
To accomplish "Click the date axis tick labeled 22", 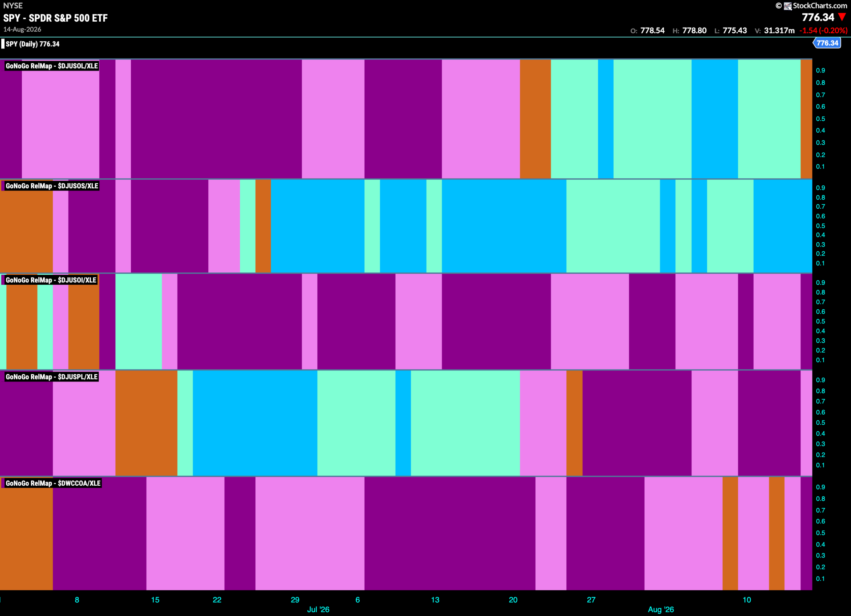I will [x=217, y=599].
